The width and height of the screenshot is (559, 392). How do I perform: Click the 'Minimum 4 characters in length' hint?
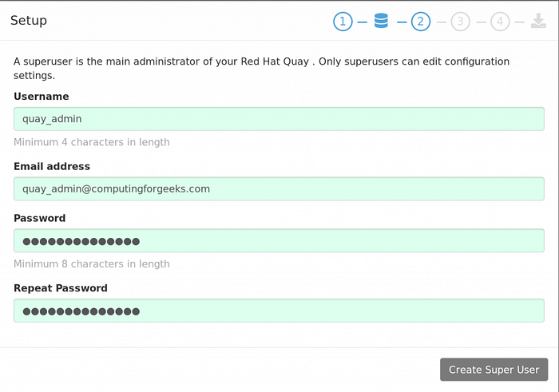click(92, 142)
